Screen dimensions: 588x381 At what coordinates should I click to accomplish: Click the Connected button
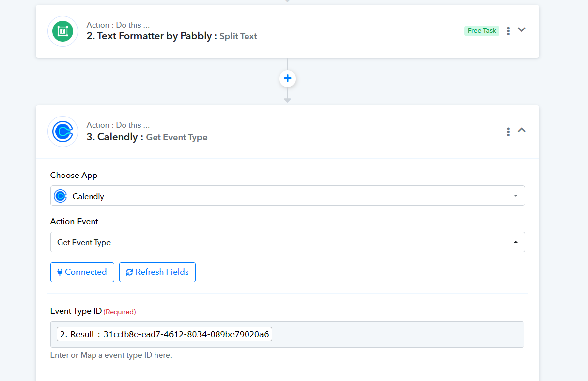82,272
